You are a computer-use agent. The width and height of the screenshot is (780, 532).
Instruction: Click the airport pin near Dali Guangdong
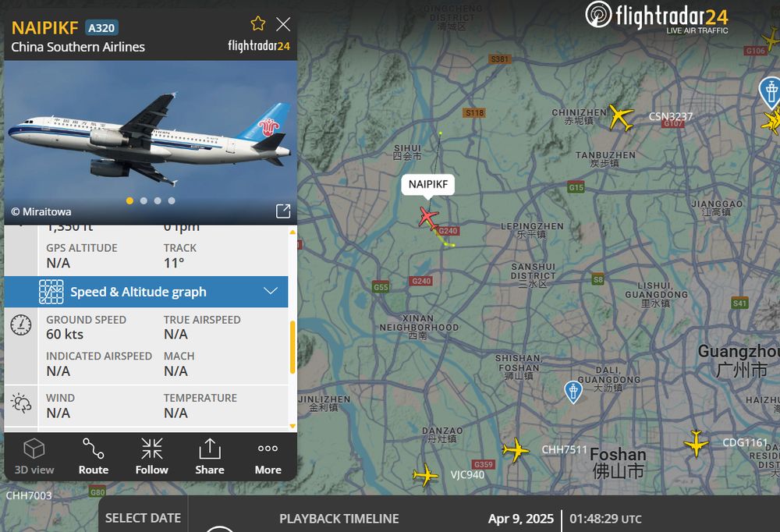click(x=573, y=391)
